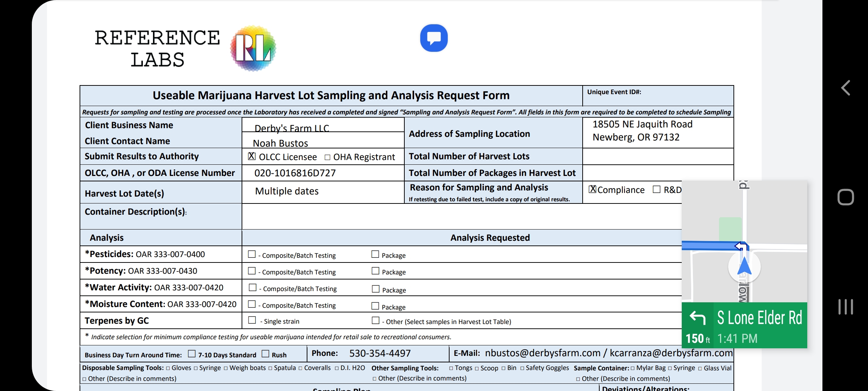Tap the blue comment chat bubble icon
Screen dimensions: 868x391
point(434,38)
